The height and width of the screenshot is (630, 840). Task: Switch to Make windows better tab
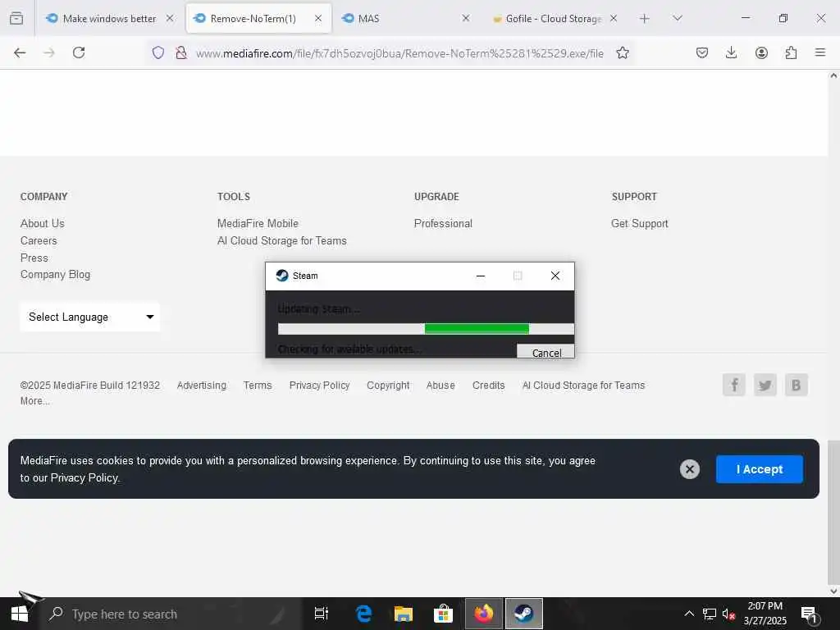pyautogui.click(x=109, y=19)
